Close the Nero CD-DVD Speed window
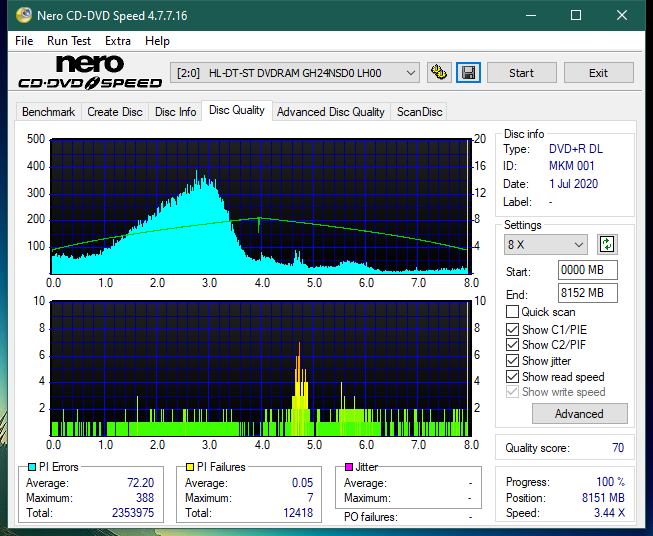Screen dimensions: 653x536 622,15
